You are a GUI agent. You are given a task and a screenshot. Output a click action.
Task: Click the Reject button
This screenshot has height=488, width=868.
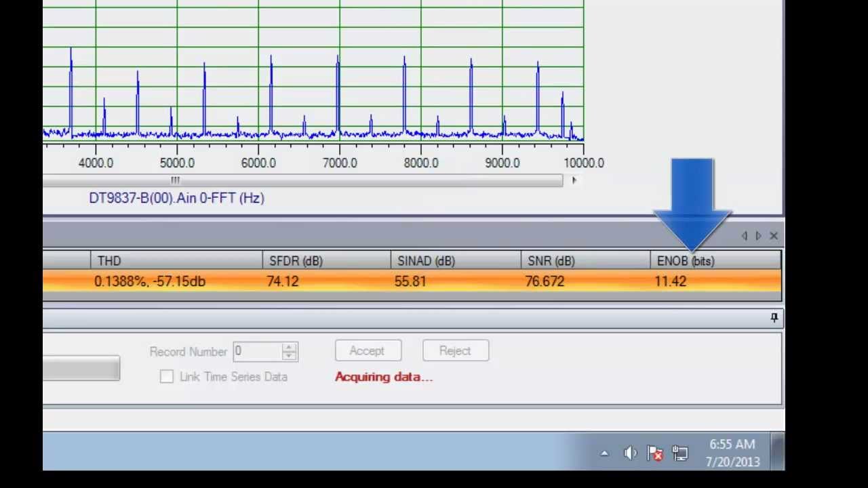[x=455, y=351]
